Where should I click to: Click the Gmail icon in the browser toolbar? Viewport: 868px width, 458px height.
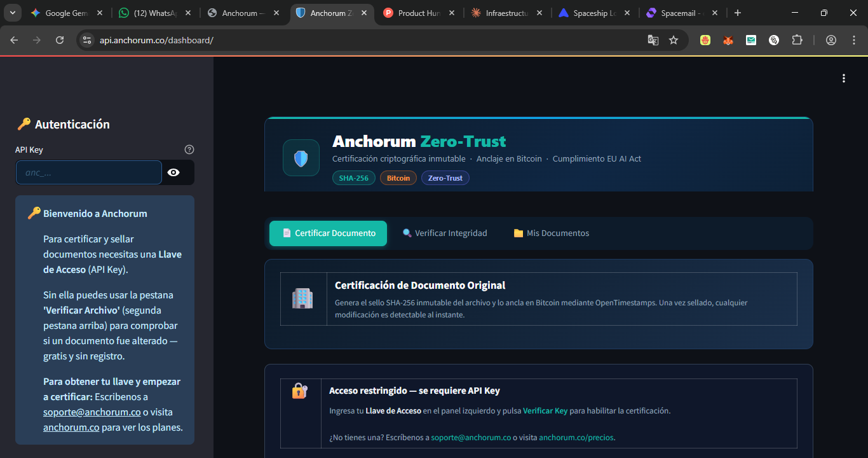tap(751, 39)
